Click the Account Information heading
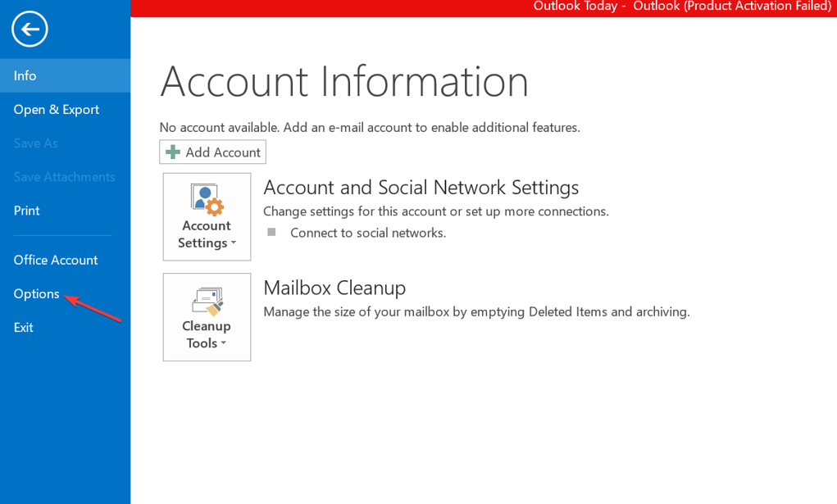 point(344,82)
